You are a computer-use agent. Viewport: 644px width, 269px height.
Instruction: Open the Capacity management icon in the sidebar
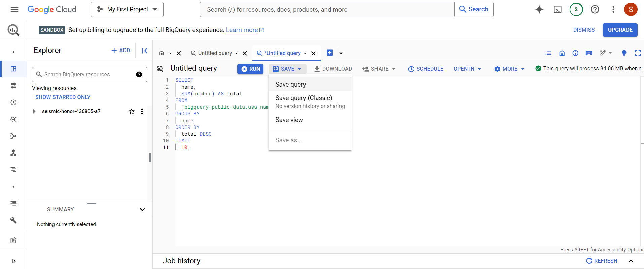13,203
